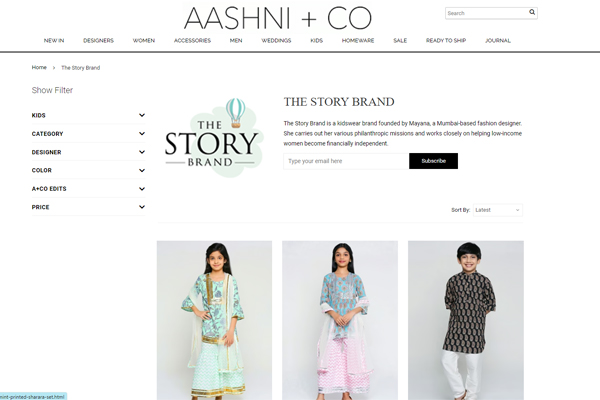Open the WEDDINGS menu item

pyautogui.click(x=276, y=40)
